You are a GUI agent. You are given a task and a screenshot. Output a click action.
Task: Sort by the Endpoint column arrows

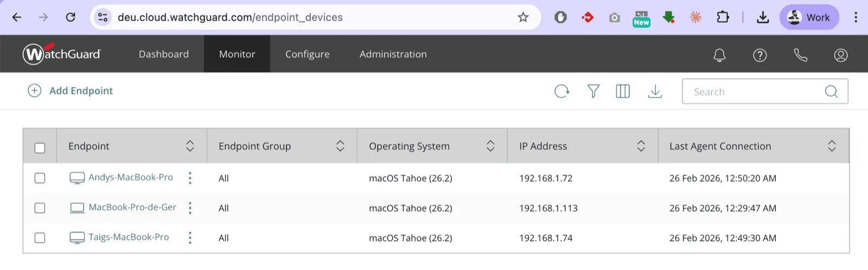190,146
